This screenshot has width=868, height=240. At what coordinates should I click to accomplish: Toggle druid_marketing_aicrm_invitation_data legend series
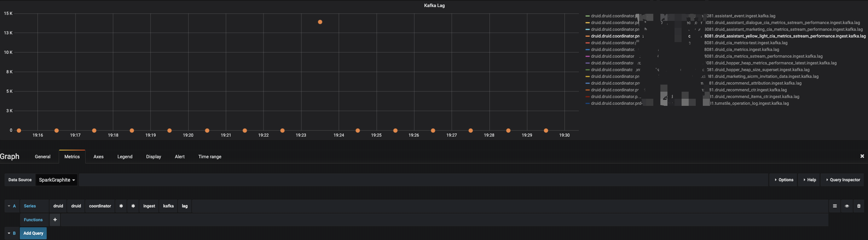coord(705,76)
